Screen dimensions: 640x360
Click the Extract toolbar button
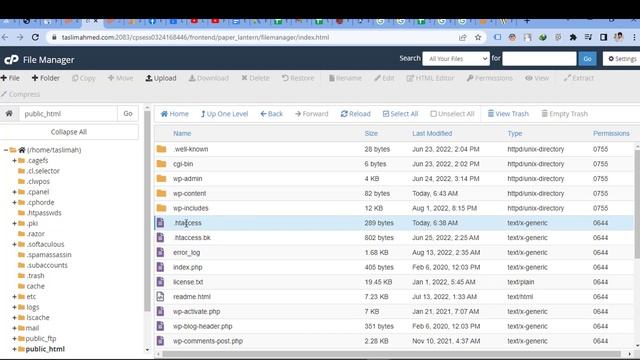pyautogui.click(x=579, y=78)
